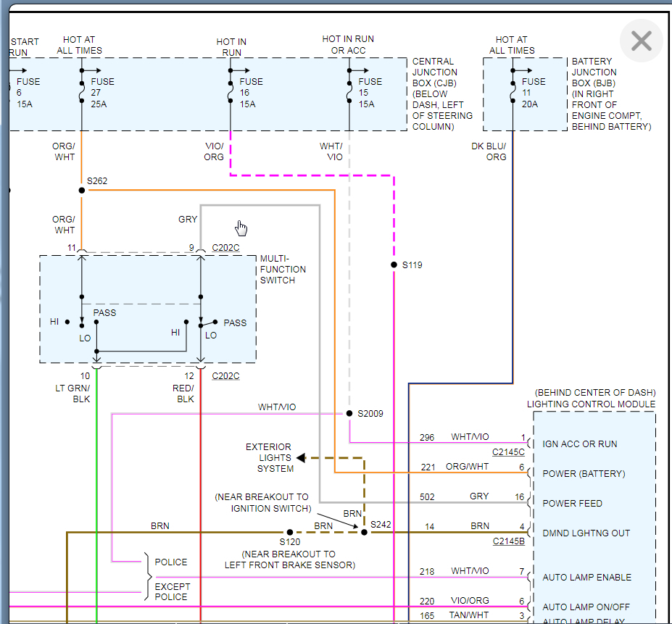Select the S262 splice dot
The image size is (672, 624).
point(81,191)
